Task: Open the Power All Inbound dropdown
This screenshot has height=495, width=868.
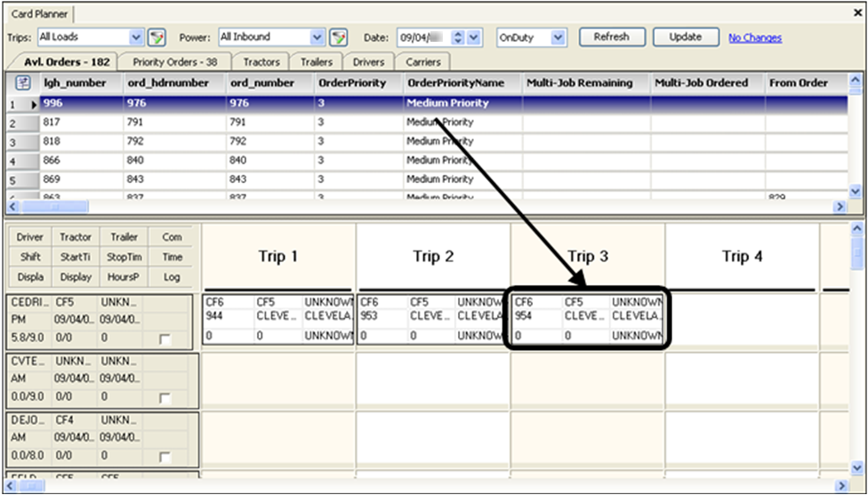Action: 317,37
